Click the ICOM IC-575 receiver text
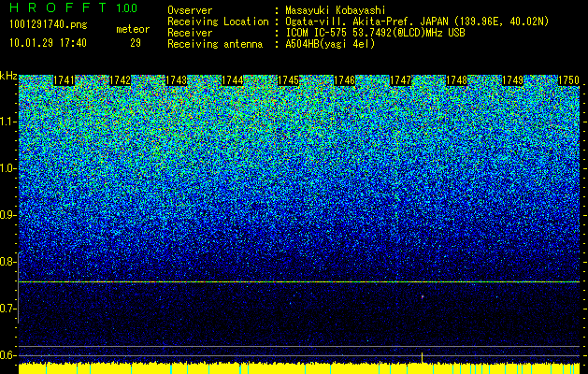This screenshot has height=374, width=588. tap(375, 33)
